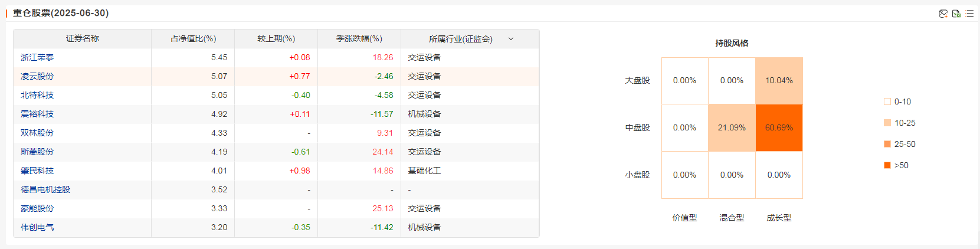
Task: Select the 24.14 quarterly gain value
Action: 383,152
